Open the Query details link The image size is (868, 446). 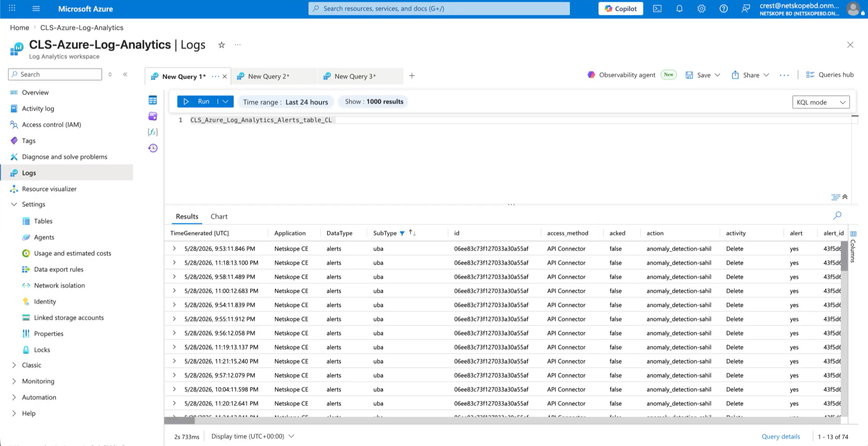(x=781, y=437)
